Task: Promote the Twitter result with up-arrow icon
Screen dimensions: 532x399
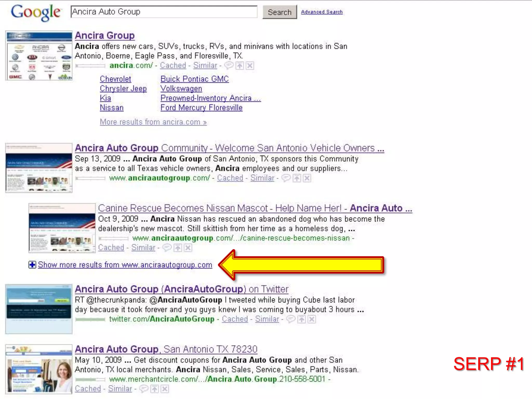Action: [301, 319]
